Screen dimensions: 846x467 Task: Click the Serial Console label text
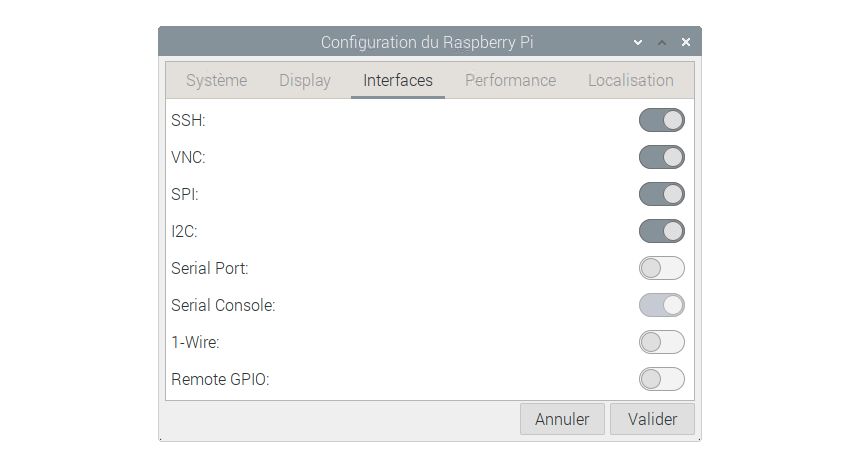tap(223, 305)
